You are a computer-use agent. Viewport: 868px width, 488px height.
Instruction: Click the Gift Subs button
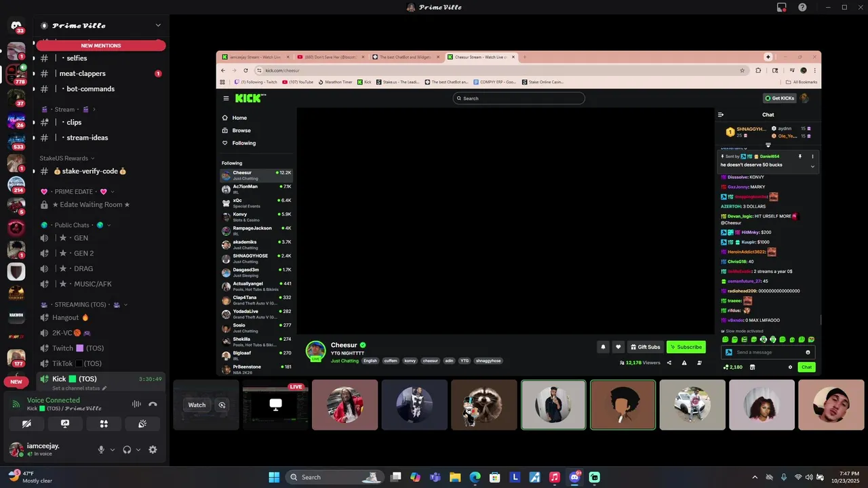[645, 347]
